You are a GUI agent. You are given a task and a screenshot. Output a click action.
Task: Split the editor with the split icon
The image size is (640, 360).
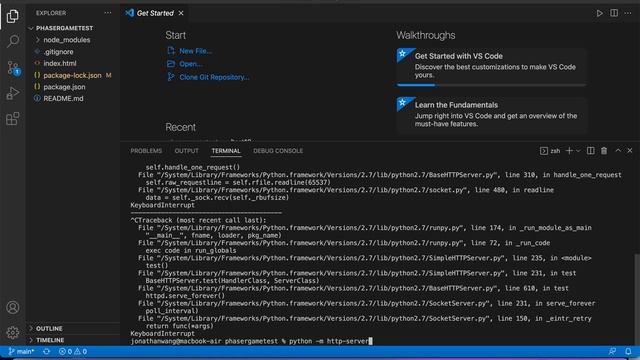click(614, 13)
